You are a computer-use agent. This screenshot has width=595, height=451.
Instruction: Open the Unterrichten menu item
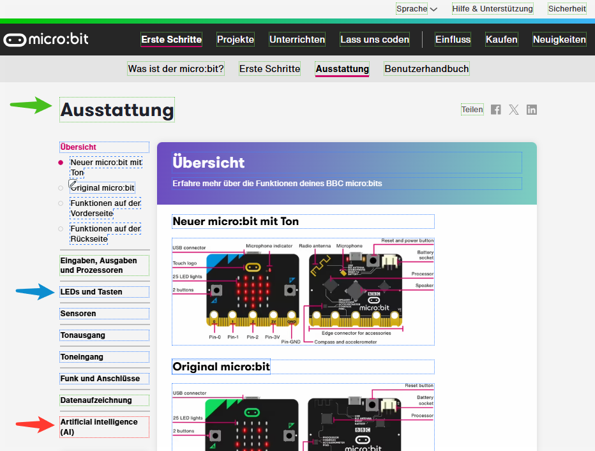(297, 39)
